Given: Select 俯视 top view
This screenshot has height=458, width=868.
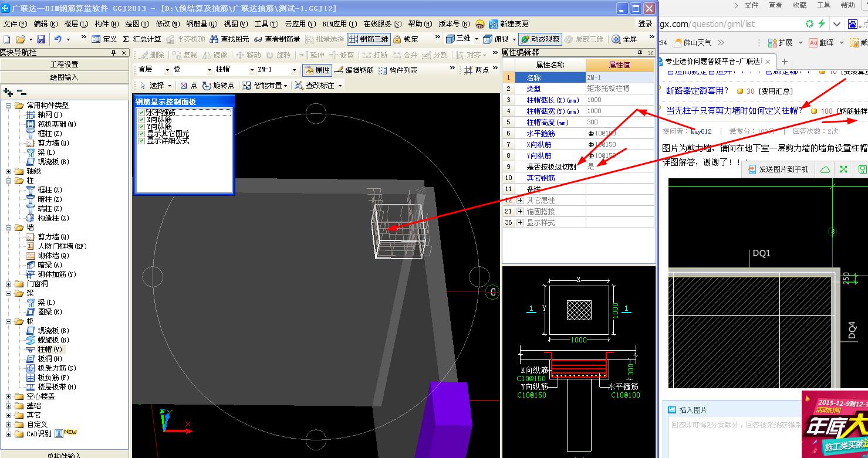Looking at the screenshot, I should pyautogui.click(x=497, y=39).
